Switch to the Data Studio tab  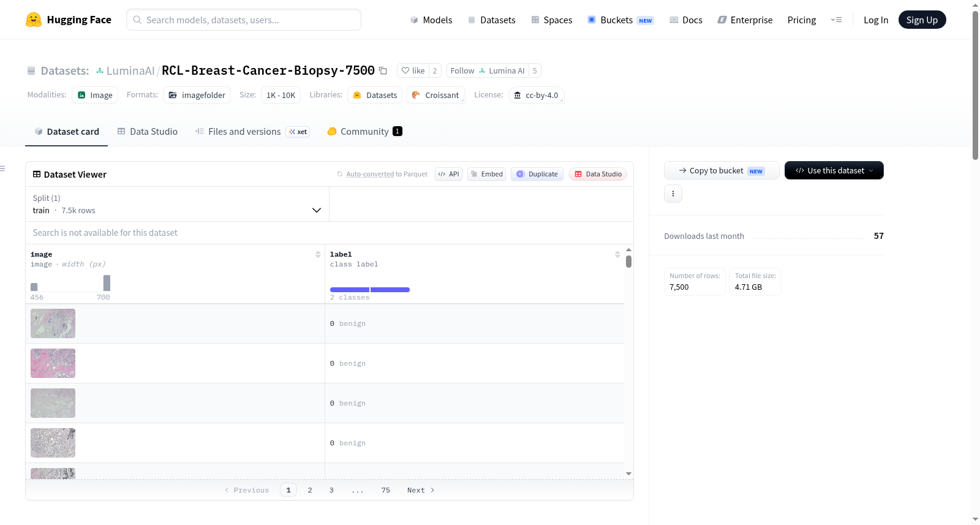click(148, 131)
